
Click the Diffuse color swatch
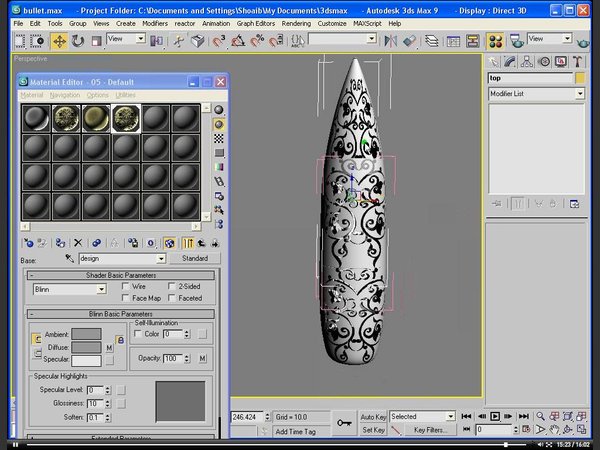click(x=85, y=347)
